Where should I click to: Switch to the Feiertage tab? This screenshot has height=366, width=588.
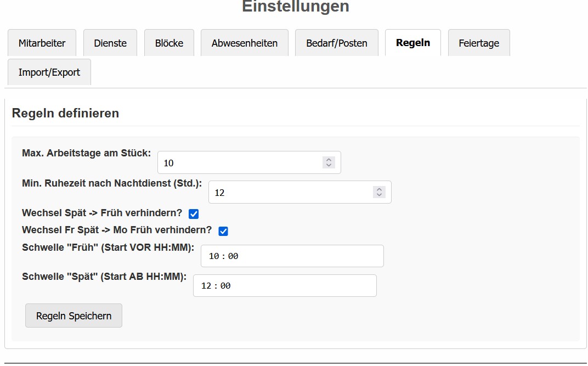click(479, 43)
